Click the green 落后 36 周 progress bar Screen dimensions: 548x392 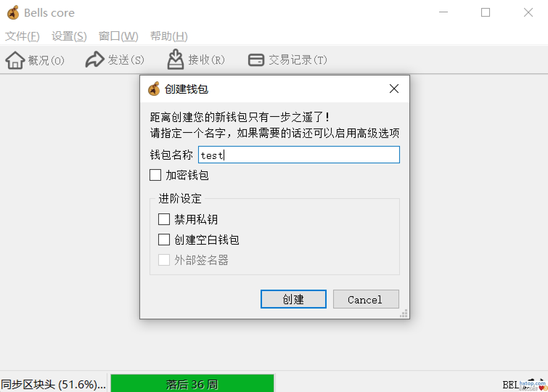pos(192,383)
